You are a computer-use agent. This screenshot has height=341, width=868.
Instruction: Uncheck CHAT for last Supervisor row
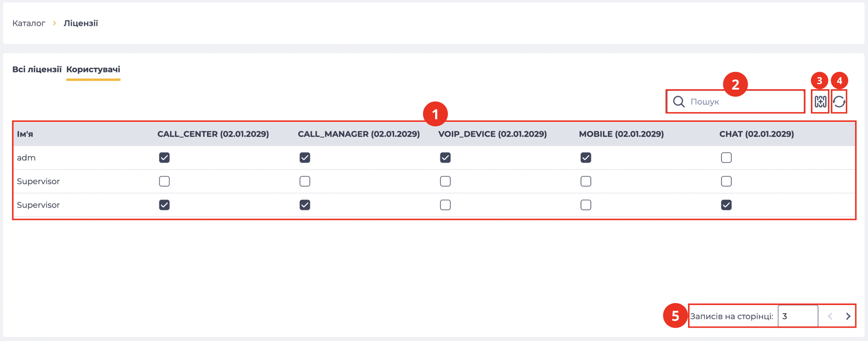pyautogui.click(x=726, y=205)
